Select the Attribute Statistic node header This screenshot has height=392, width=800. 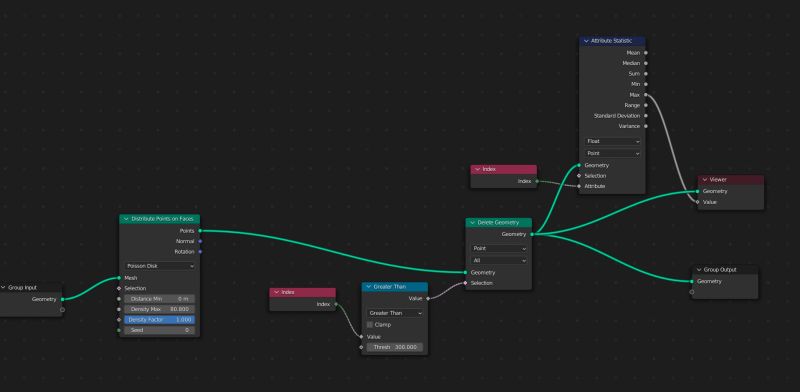pos(612,41)
